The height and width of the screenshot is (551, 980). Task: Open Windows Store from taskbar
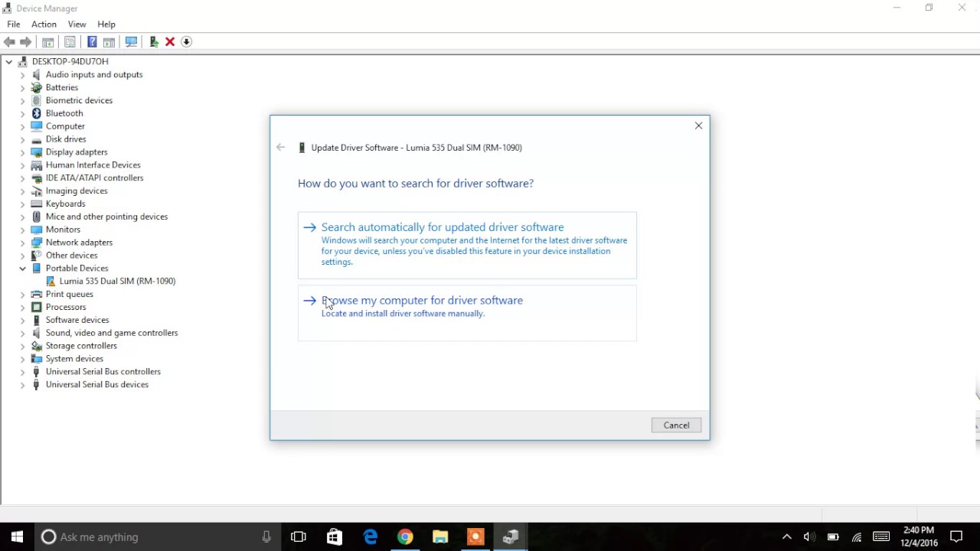[x=334, y=537]
